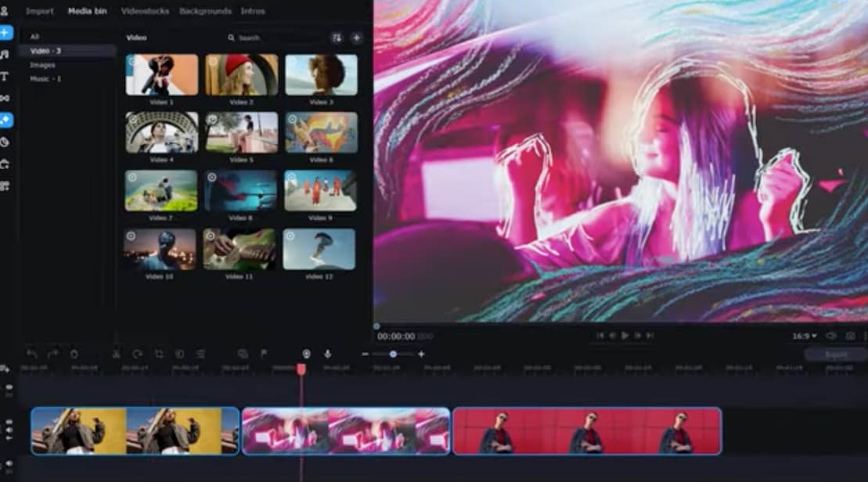Open the sort options in the Video panel

pos(337,37)
